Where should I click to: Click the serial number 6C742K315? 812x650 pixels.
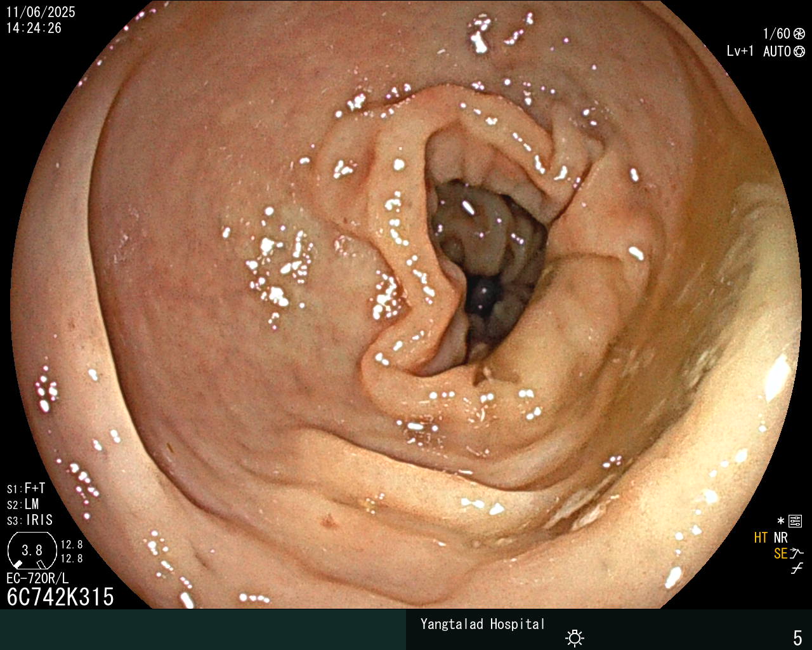tap(60, 597)
